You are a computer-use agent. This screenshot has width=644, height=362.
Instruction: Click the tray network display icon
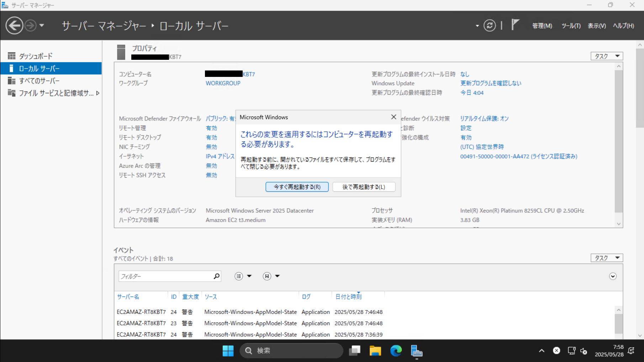coord(571,351)
